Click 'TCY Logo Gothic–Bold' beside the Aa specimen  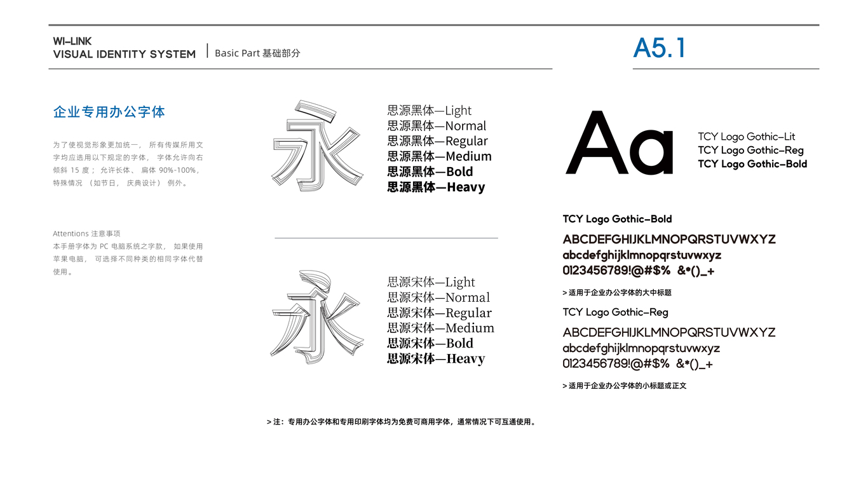752,164
